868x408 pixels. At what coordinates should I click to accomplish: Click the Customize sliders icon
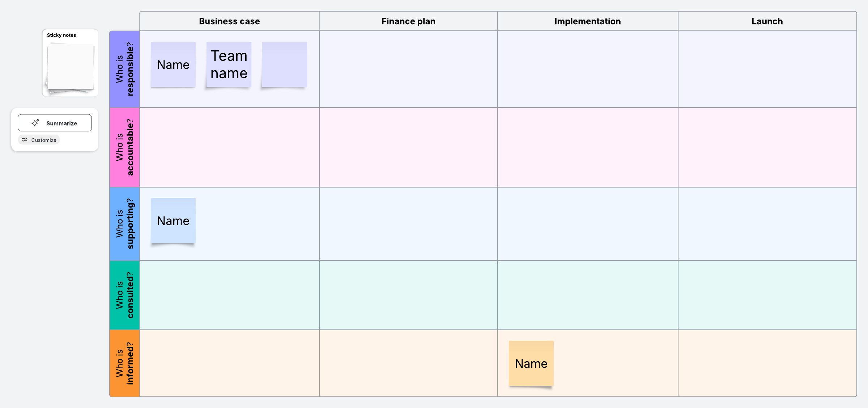25,140
